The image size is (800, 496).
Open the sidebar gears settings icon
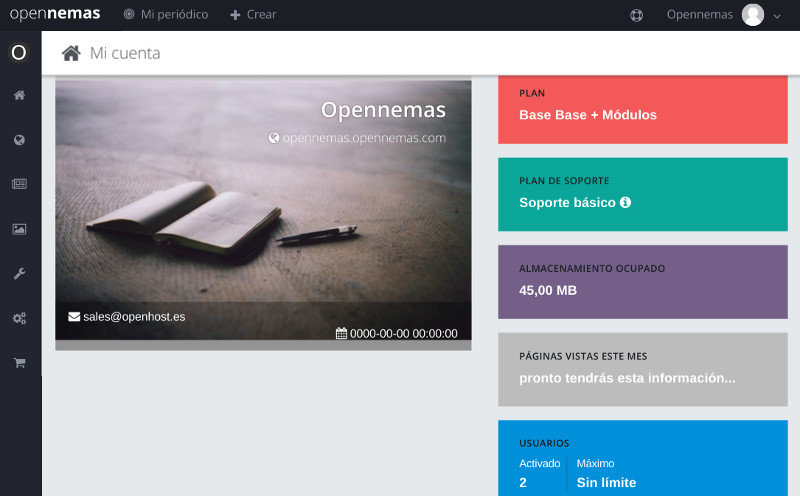tap(19, 318)
